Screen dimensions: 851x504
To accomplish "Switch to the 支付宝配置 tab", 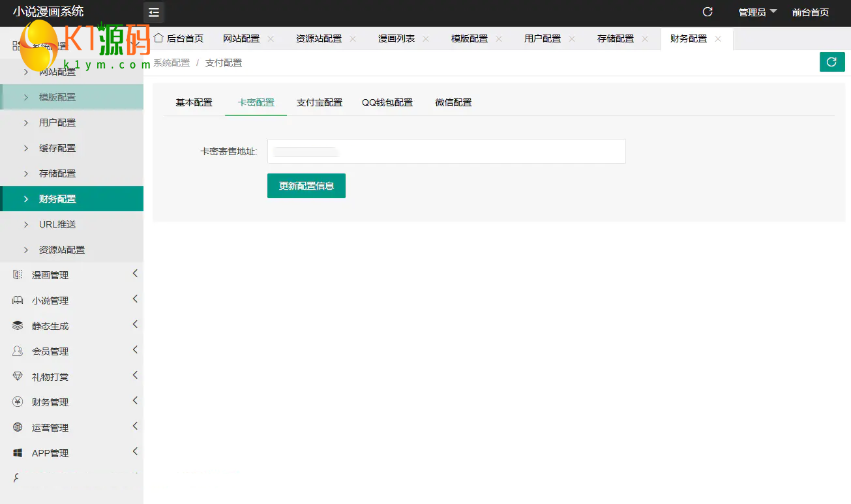I will tap(319, 102).
